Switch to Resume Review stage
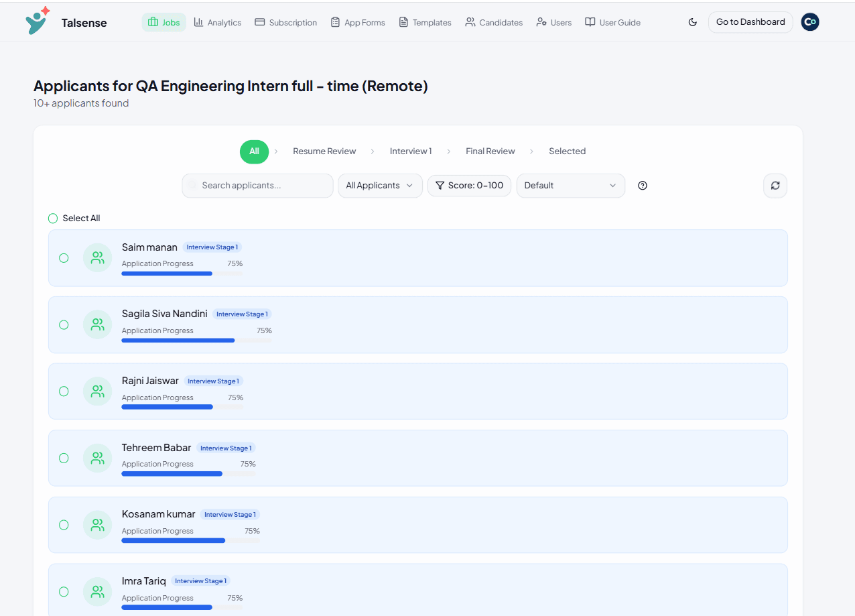Screen dimensions: 855x616 (324, 151)
